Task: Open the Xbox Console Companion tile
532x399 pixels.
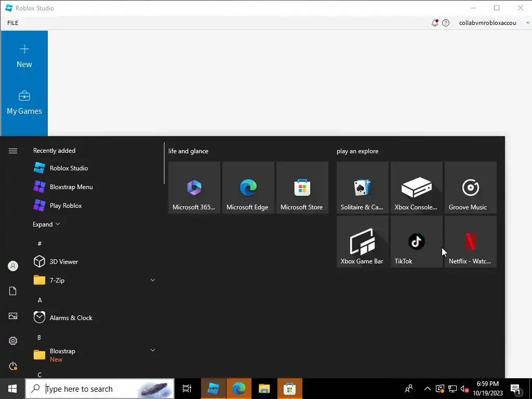Action: point(416,187)
